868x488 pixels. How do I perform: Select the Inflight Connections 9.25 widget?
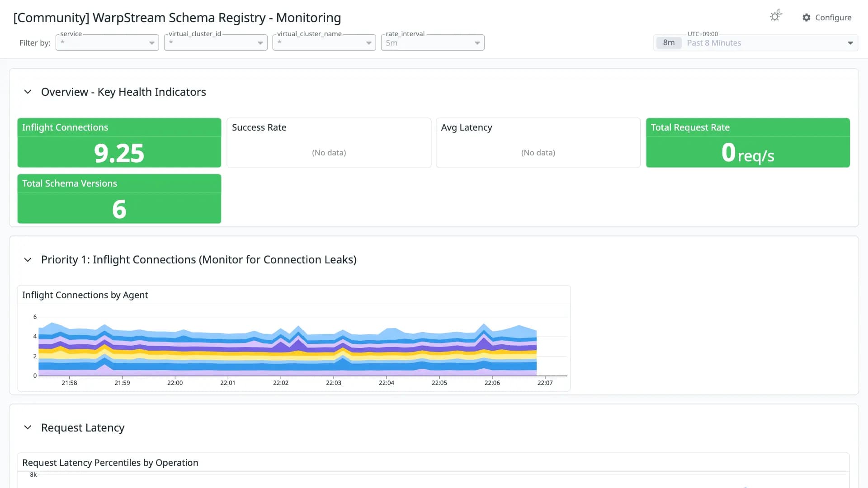point(119,143)
